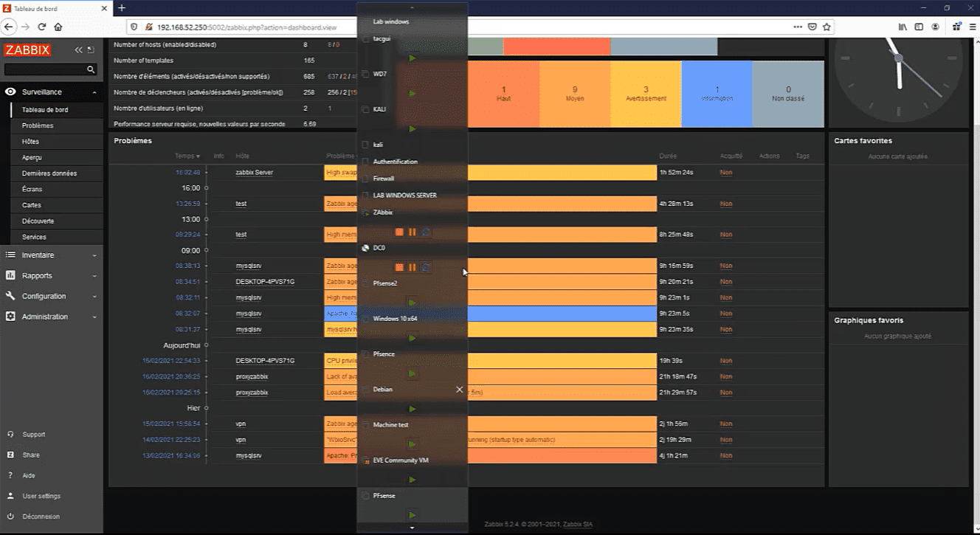The height and width of the screenshot is (535, 980).
Task: Click the search magnifier in the Zabbix sidebar
Action: (x=92, y=69)
